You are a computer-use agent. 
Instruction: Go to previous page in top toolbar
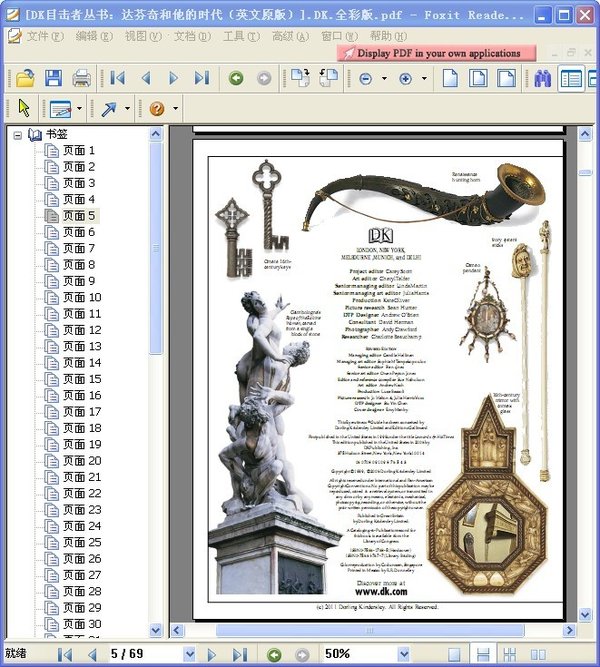pyautogui.click(x=146, y=78)
